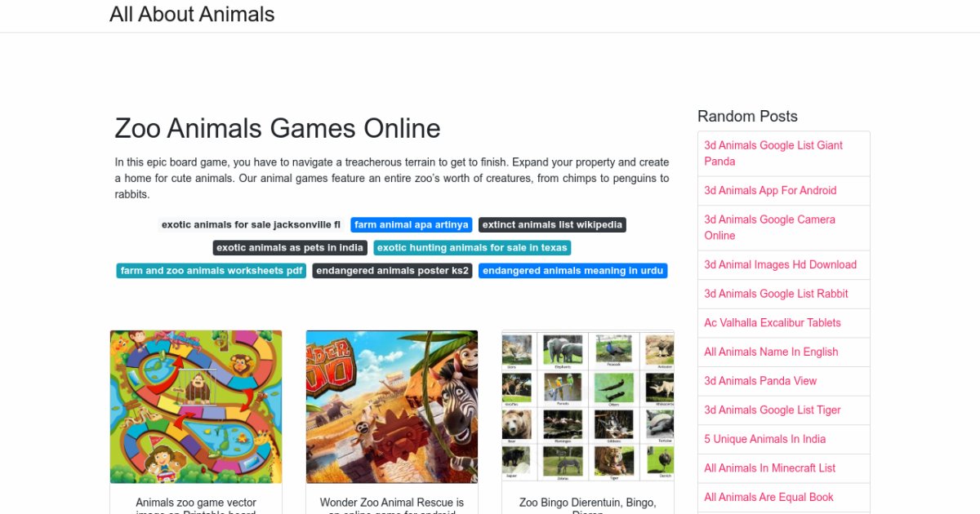Image resolution: width=980 pixels, height=514 pixels.
Task: Open the 'farm and zoo animals worksheets pdf' tag
Action: (x=212, y=270)
